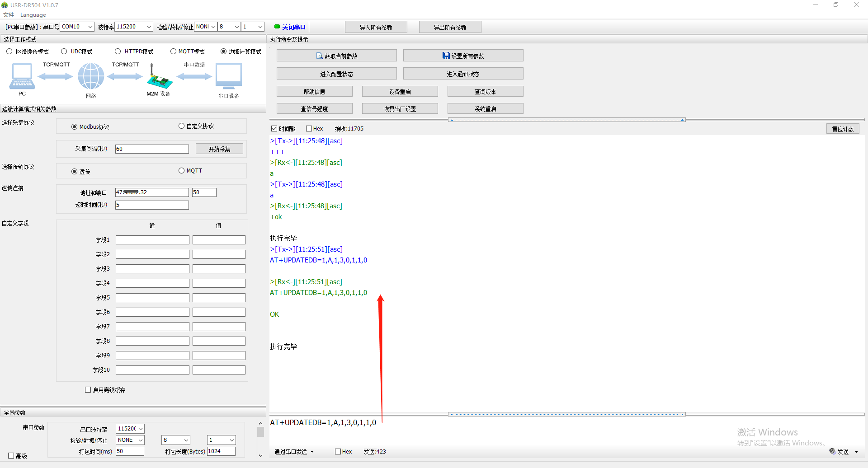Toggle the 时间戳 timestamp checkbox
Viewport: 868px width, 468px height.
(x=274, y=129)
